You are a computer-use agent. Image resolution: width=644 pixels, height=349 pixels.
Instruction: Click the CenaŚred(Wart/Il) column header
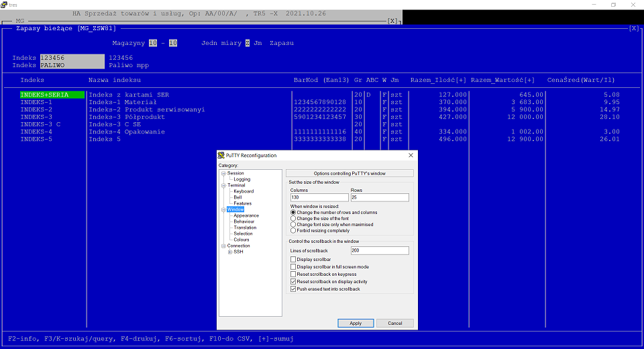(581, 80)
